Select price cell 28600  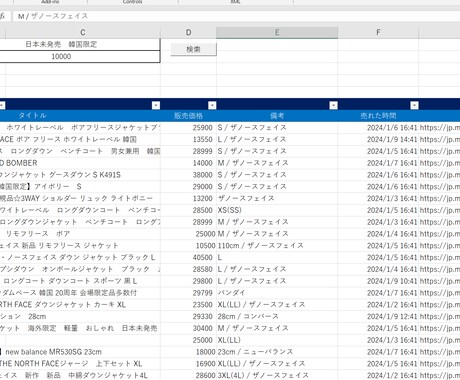tap(188, 375)
